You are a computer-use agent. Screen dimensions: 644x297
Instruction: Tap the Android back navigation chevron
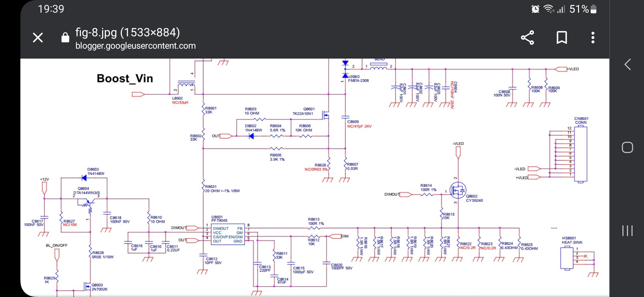tap(627, 65)
